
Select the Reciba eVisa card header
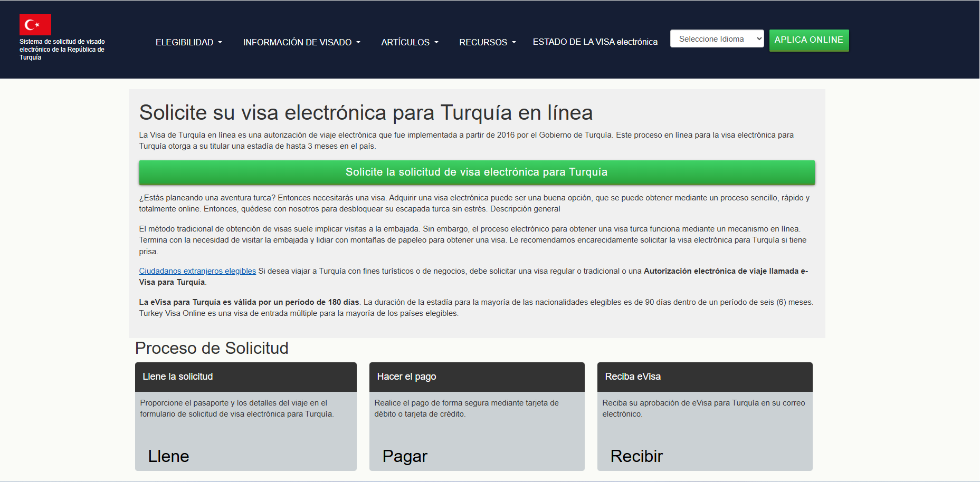click(705, 377)
